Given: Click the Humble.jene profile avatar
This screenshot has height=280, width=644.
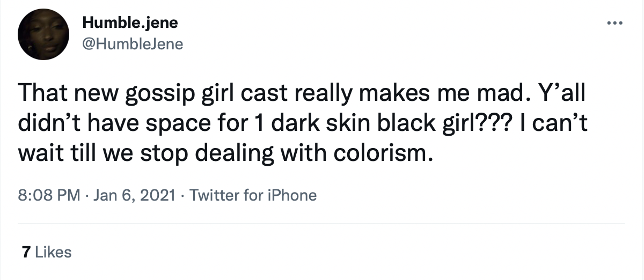Looking at the screenshot, I should (x=43, y=34).
